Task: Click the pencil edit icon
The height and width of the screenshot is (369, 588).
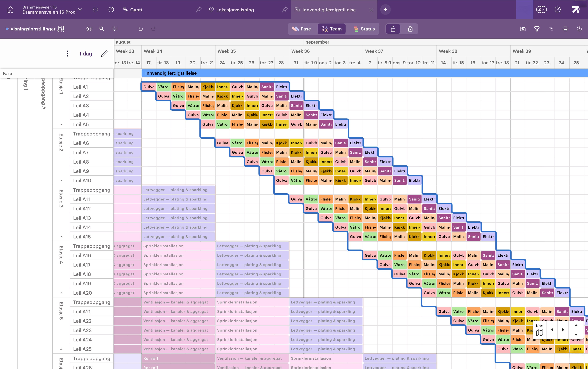Action: pyautogui.click(x=104, y=53)
